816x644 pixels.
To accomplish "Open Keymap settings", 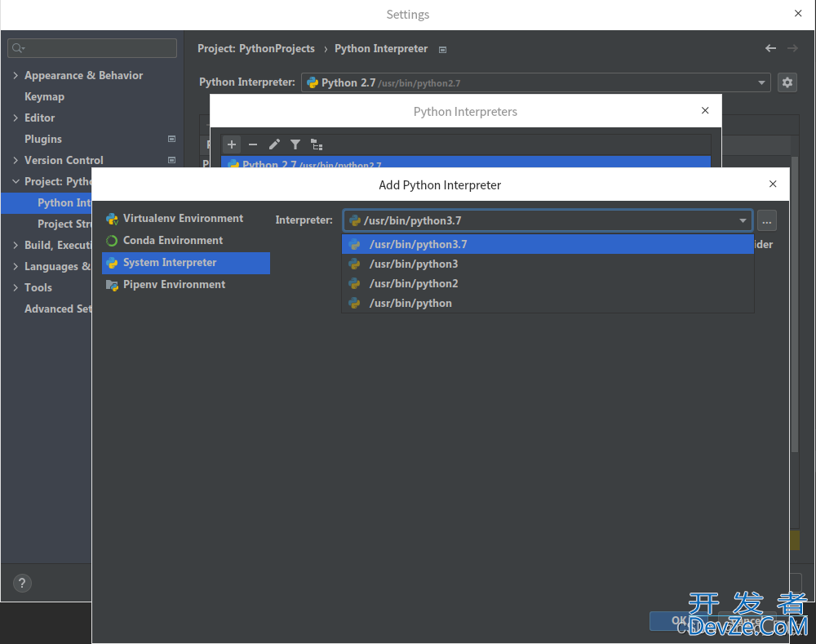I will tap(44, 97).
